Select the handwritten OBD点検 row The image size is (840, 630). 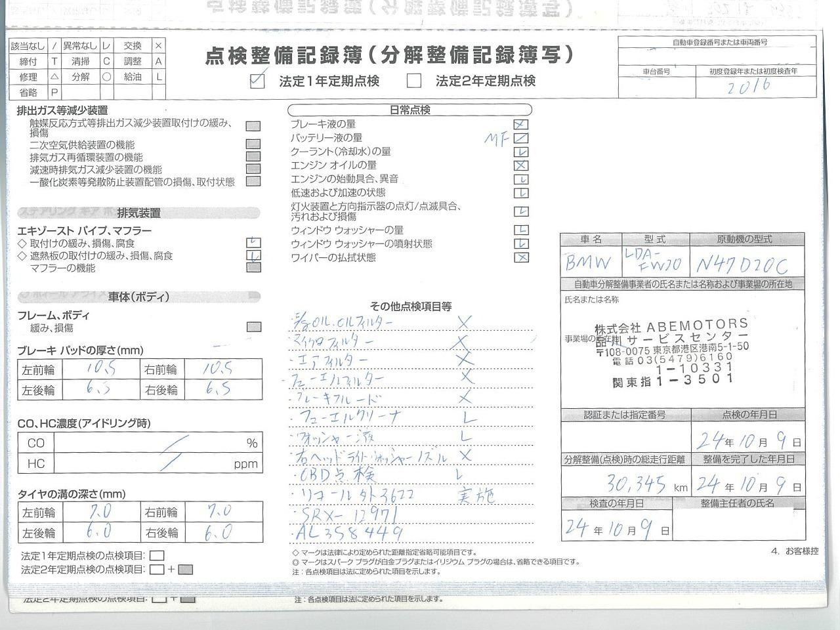pyautogui.click(x=379, y=474)
